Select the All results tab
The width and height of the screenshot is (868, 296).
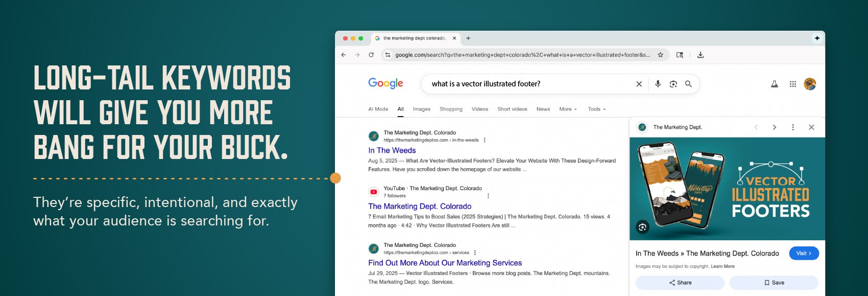pos(401,109)
